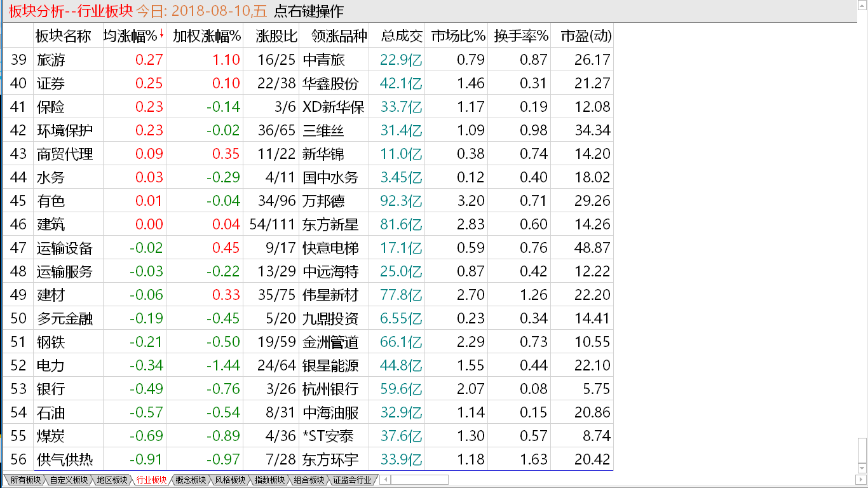Click leading stock 中青旅
868x488 pixels.
[324, 60]
